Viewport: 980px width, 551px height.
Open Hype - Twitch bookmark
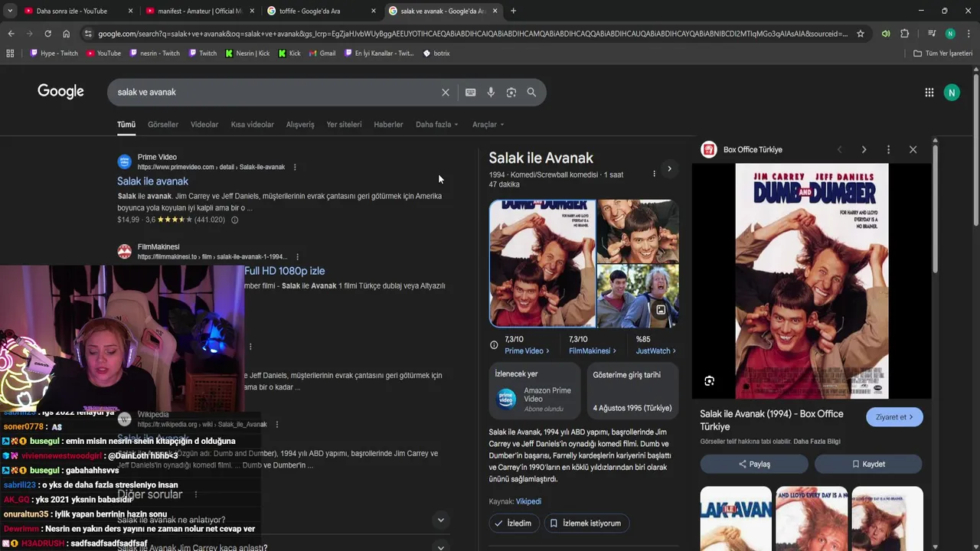pyautogui.click(x=54, y=54)
